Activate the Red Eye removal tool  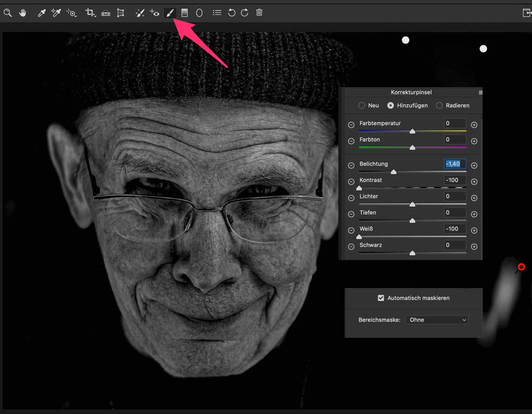coord(155,13)
